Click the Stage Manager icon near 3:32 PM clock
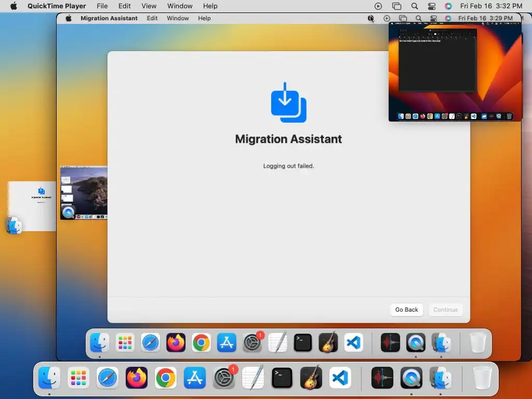Image resolution: width=532 pixels, height=399 pixels. tap(396, 6)
